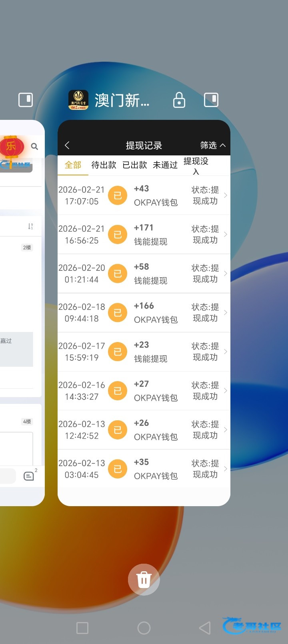Switch to the 已出款 tab
The height and width of the screenshot is (644, 288).
(x=134, y=165)
